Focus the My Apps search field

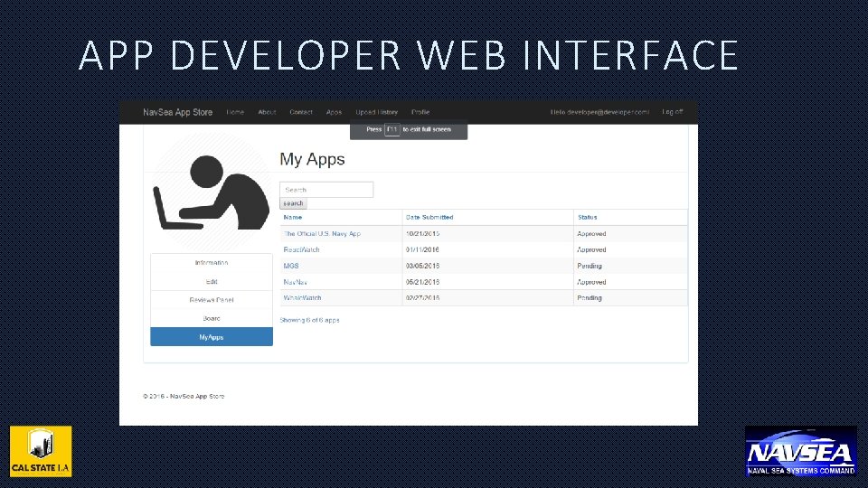point(326,189)
